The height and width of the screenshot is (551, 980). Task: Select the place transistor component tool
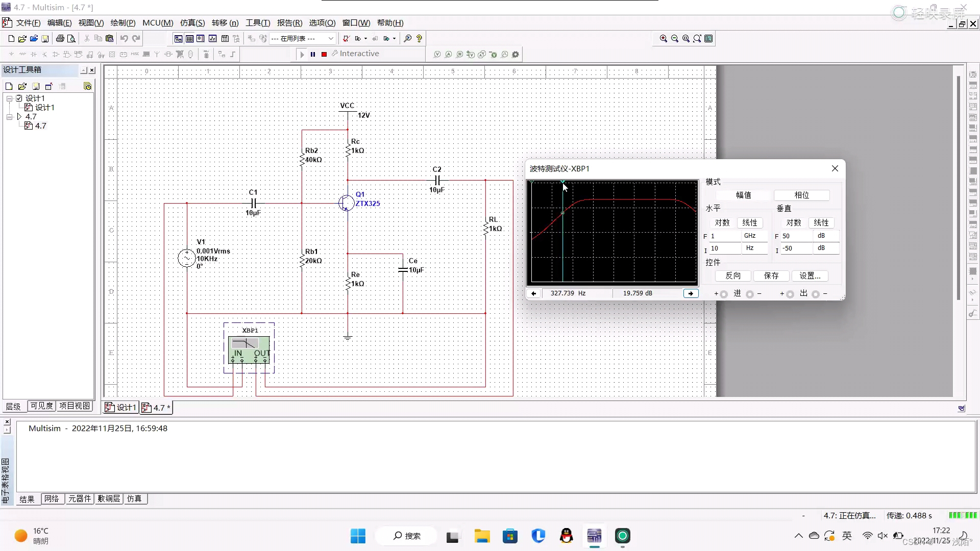coord(44,54)
